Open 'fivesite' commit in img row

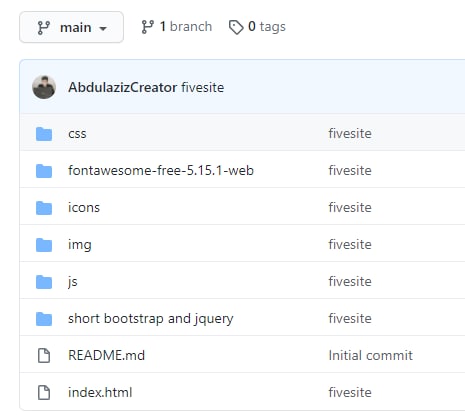tap(350, 244)
